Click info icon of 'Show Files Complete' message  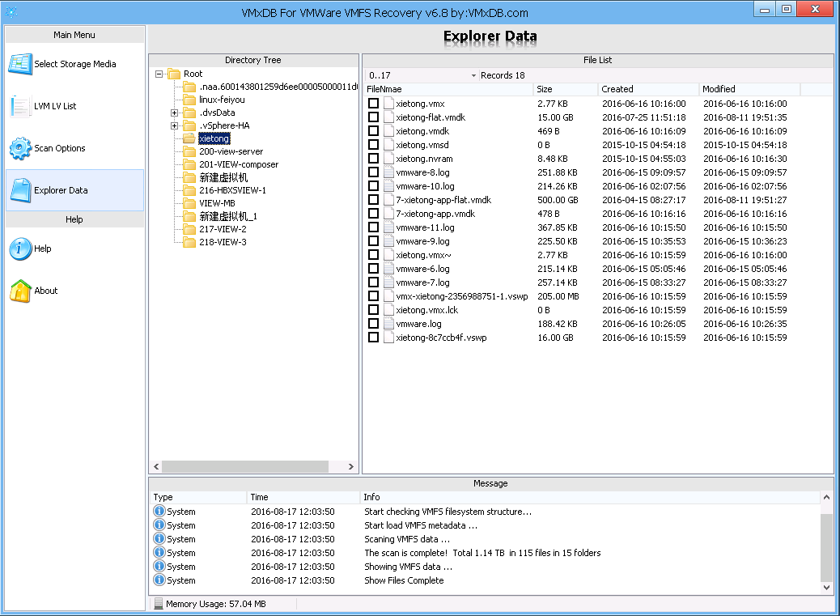[x=159, y=580]
